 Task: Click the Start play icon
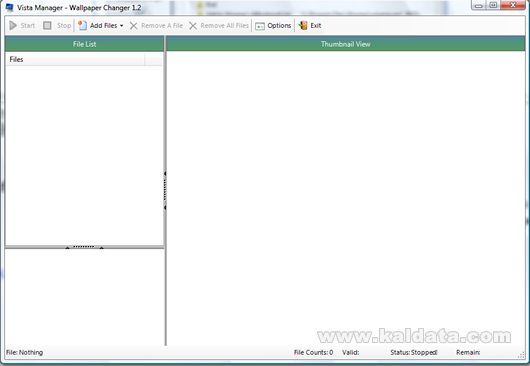point(13,25)
